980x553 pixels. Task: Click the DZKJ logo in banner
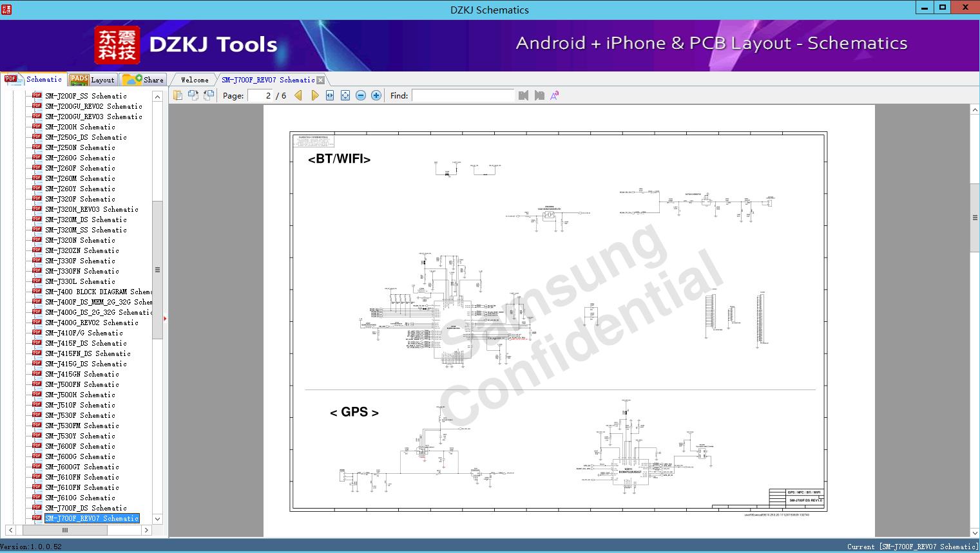pos(117,45)
